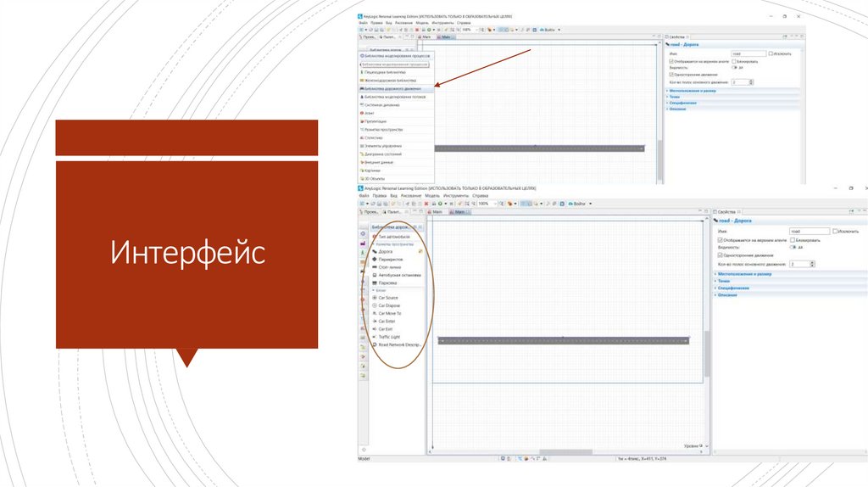The width and height of the screenshot is (868, 487).
Task: Toggle Исключить checkbox in lower properties panel
Action: (x=835, y=231)
